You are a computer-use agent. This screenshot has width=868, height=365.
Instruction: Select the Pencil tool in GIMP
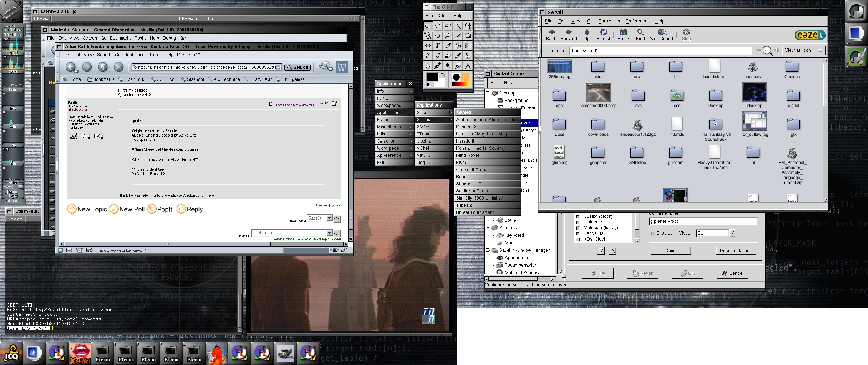[x=428, y=56]
